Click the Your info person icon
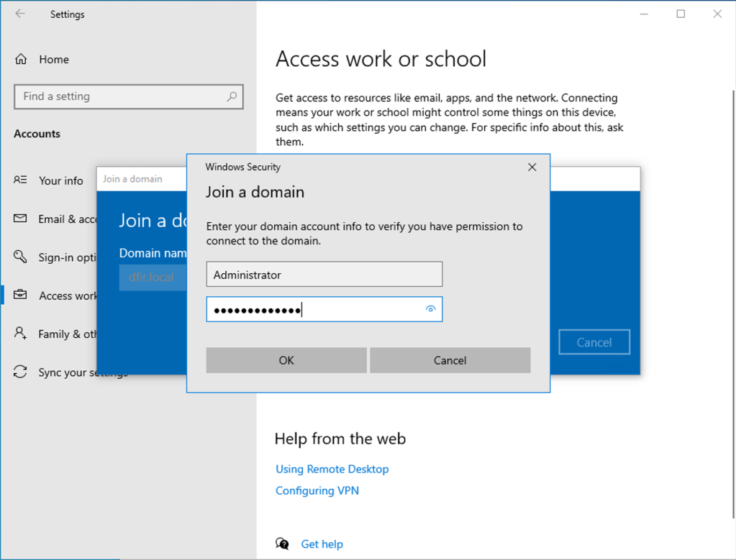Viewport: 736px width, 560px height. (20, 180)
